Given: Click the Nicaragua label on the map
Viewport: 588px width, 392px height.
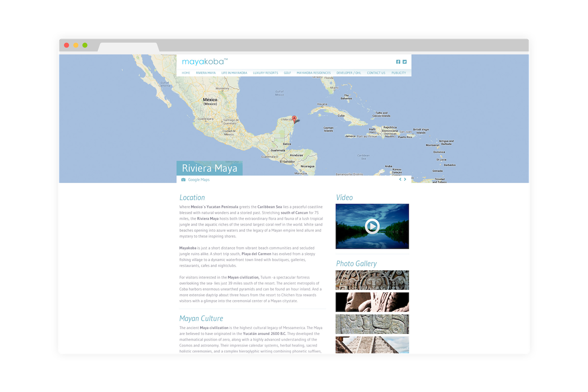Looking at the screenshot, I should tap(308, 166).
